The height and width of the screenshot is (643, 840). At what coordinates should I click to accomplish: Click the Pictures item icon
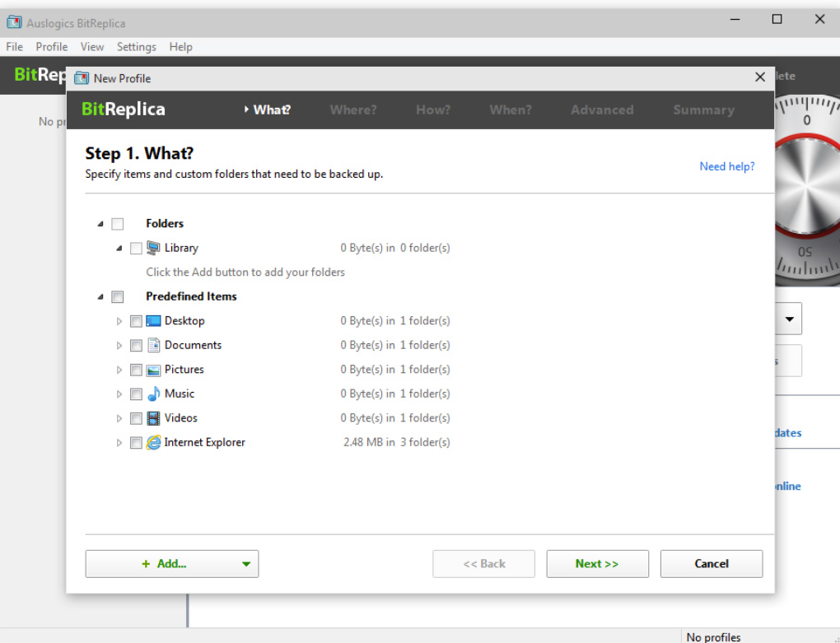tap(153, 369)
